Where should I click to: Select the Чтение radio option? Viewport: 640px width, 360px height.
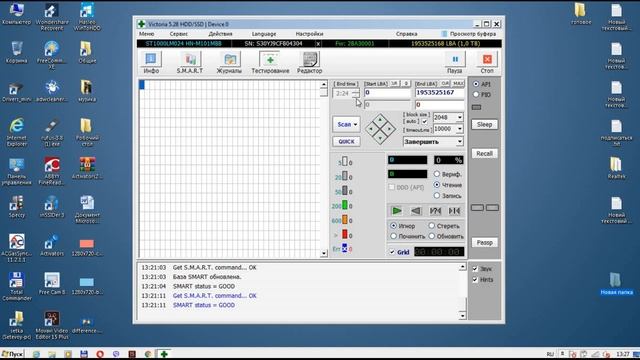(437, 185)
